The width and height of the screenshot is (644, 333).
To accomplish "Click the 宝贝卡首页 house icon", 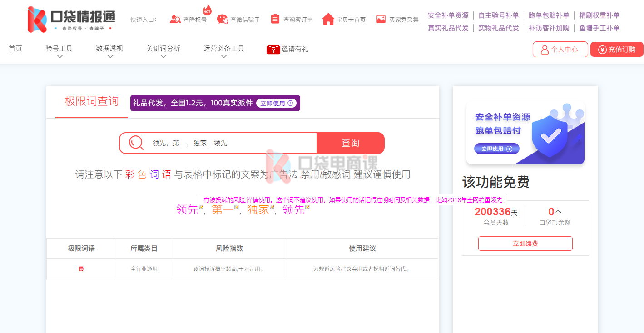I will (x=328, y=19).
